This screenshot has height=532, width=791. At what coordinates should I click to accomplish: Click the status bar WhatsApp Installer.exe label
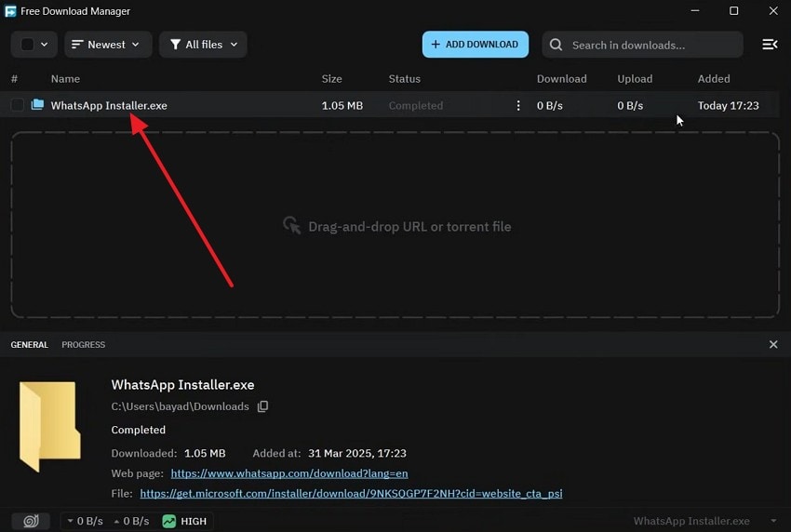tap(691, 521)
